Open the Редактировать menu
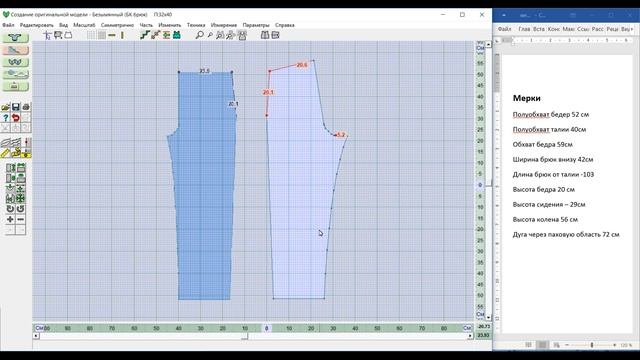The width and height of the screenshot is (640, 360). 36,25
